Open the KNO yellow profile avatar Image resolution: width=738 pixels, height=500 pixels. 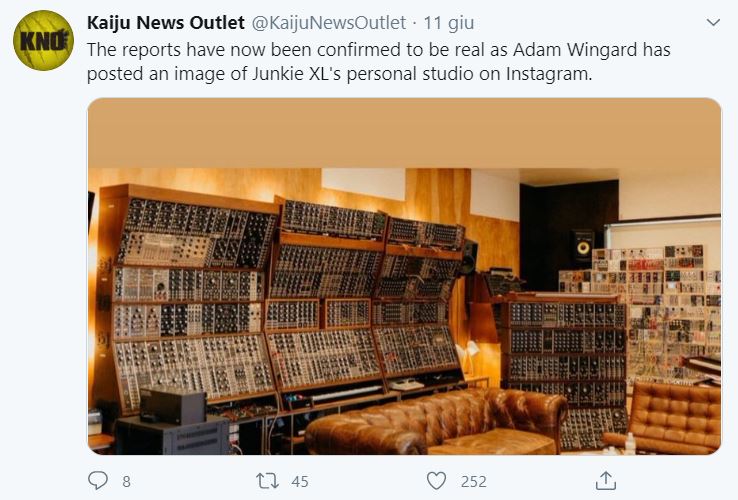click(x=43, y=40)
